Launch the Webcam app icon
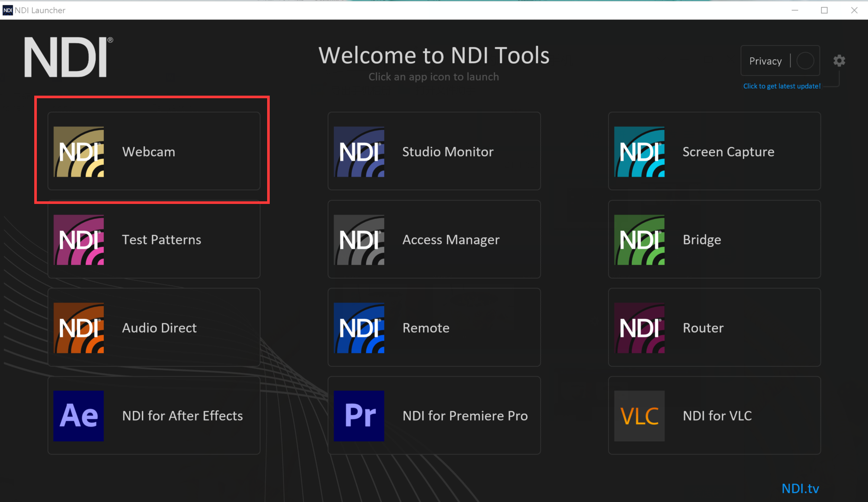The height and width of the screenshot is (502, 868). 79,151
